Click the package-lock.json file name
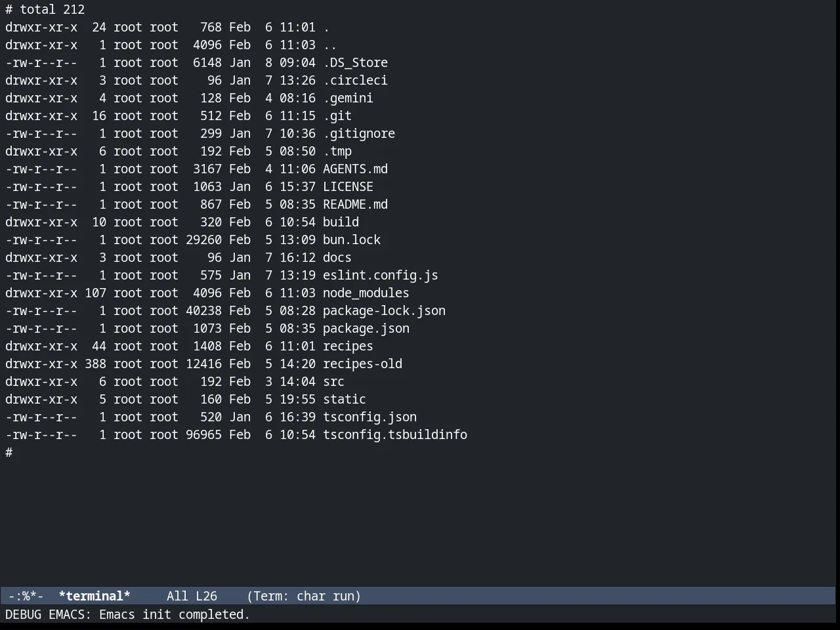The width and height of the screenshot is (840, 630). (x=384, y=311)
